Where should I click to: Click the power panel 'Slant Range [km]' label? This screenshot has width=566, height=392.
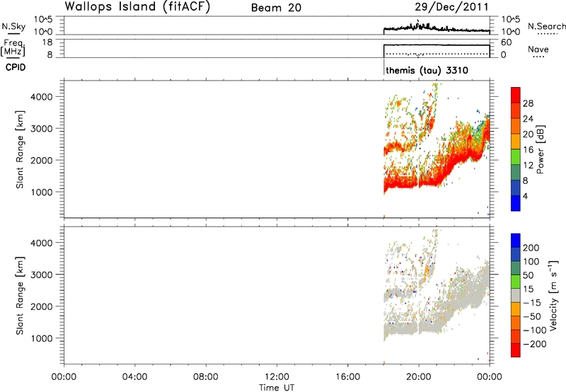[x=20, y=149]
